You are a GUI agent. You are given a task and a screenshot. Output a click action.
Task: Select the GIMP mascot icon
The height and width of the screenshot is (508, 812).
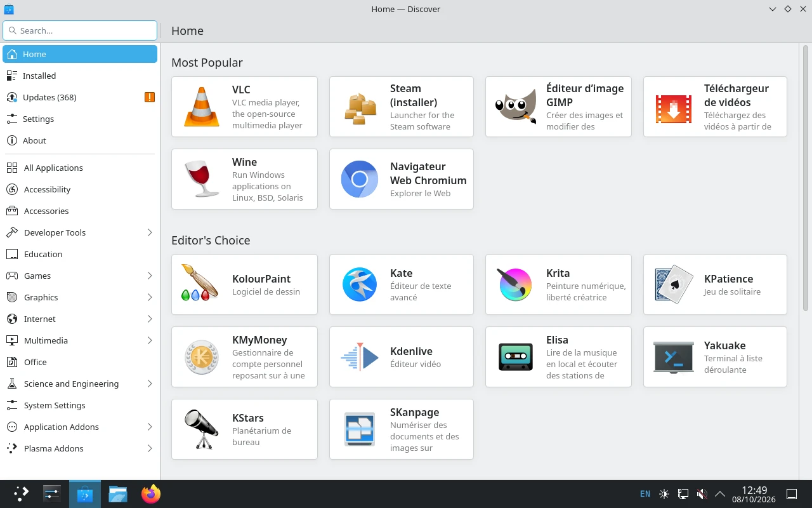tap(516, 107)
